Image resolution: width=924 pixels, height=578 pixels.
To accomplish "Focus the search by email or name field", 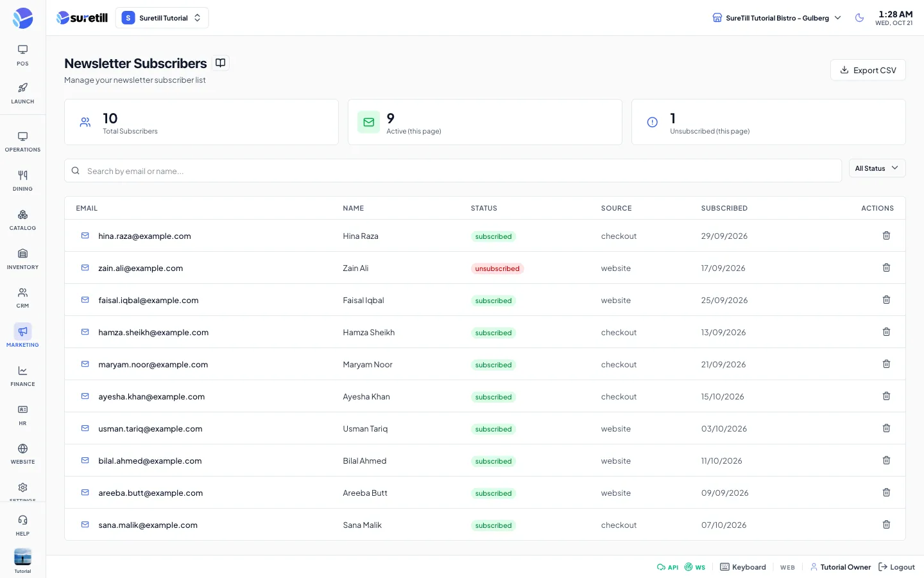I will point(453,171).
